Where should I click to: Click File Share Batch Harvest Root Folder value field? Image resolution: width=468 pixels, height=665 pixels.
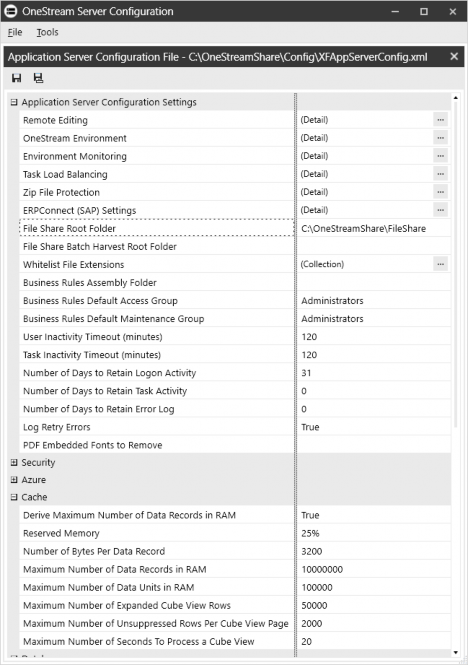click(373, 246)
